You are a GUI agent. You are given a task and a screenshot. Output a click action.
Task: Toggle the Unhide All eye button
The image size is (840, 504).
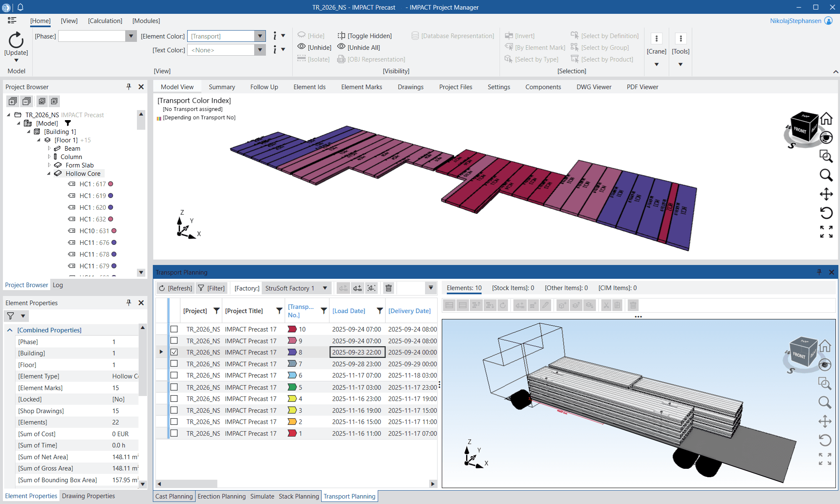(359, 47)
